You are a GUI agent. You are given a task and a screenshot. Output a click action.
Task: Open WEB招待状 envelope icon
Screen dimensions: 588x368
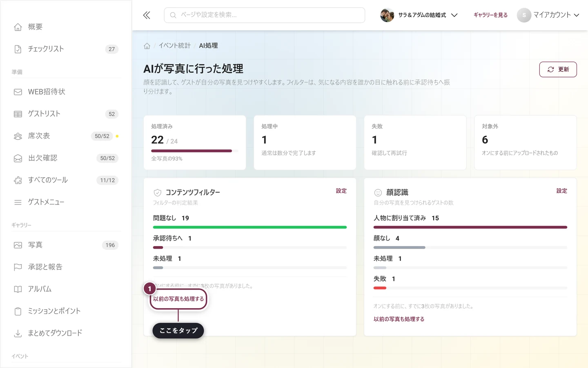pos(18,92)
